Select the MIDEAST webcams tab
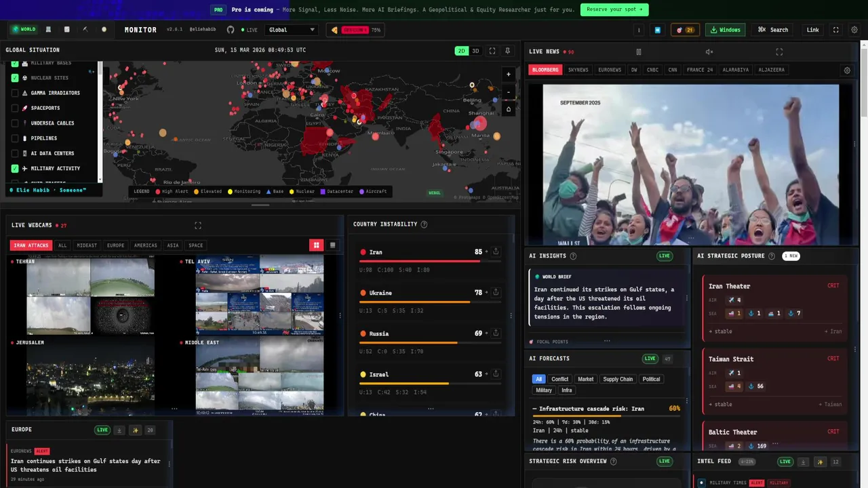This screenshot has width=868, height=488. pos(87,245)
